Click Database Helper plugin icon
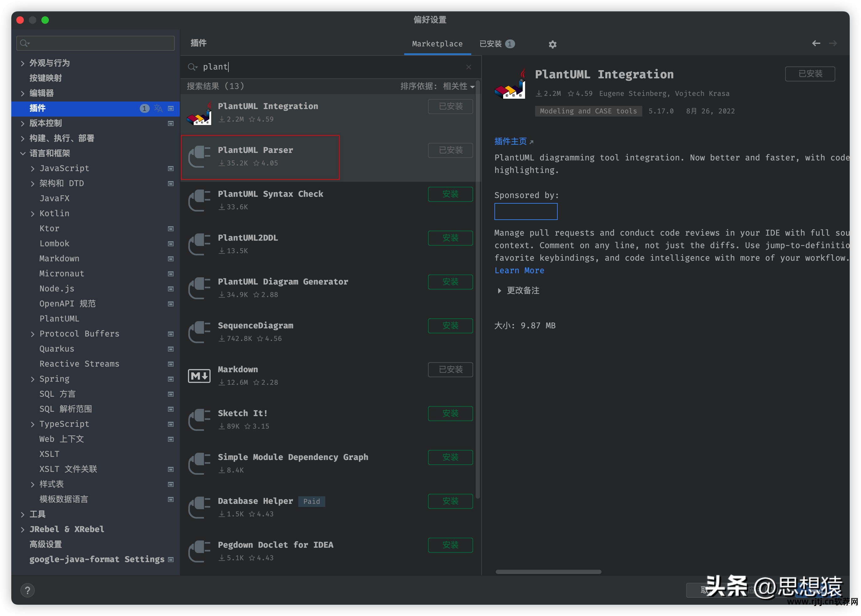 coord(199,508)
